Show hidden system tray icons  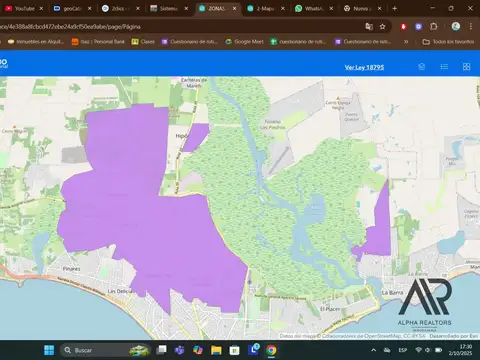pyautogui.click(x=374, y=350)
